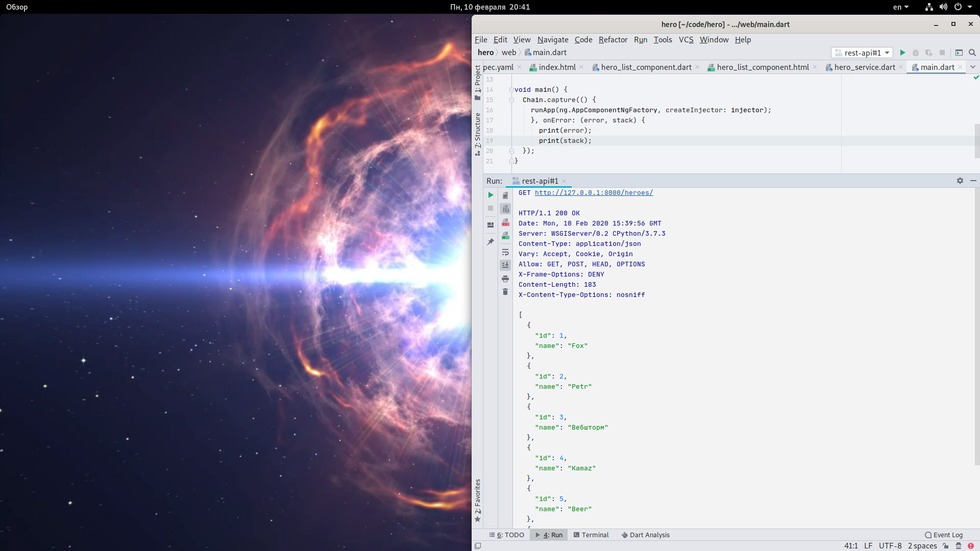Open Search Everywhere magnifier icon
The image size is (980, 551).
coord(972,53)
